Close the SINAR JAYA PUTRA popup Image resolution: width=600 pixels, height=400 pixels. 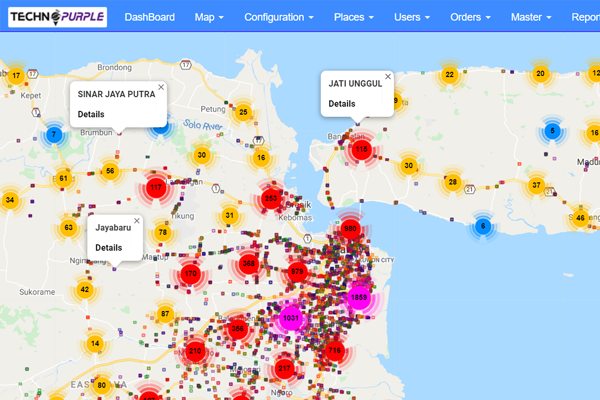click(161, 87)
